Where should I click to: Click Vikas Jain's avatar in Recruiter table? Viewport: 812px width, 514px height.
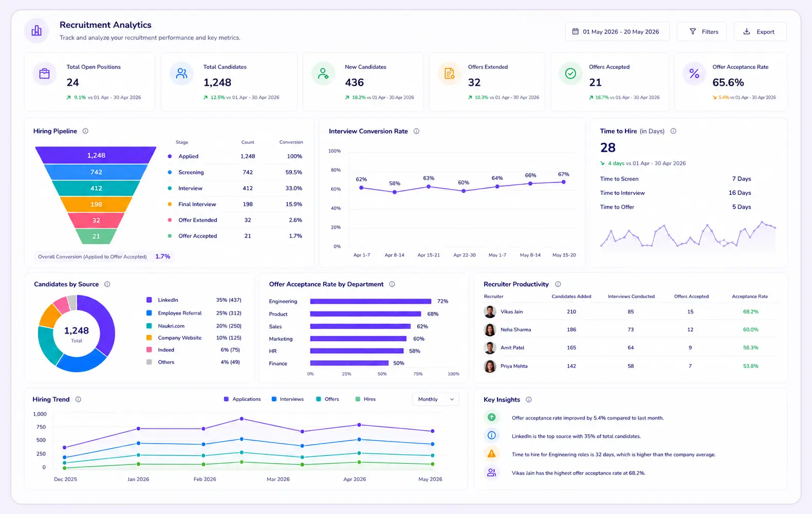pos(490,311)
